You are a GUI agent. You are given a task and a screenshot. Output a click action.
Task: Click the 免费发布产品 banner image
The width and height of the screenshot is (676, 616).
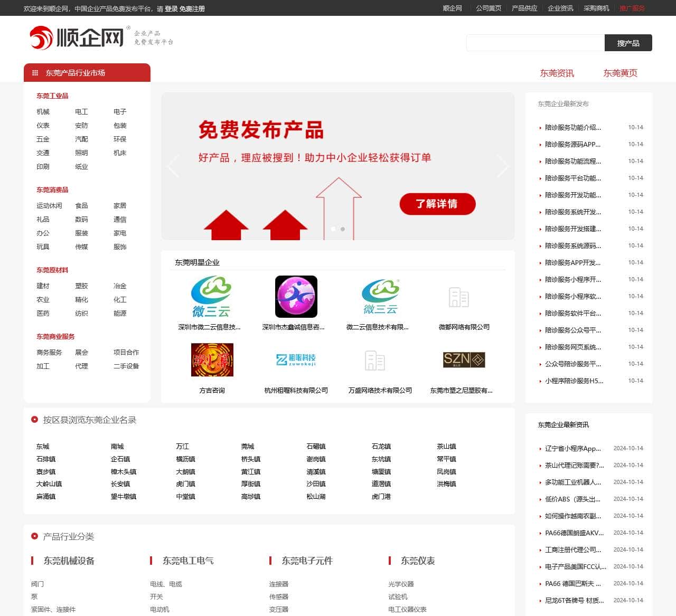(x=338, y=166)
